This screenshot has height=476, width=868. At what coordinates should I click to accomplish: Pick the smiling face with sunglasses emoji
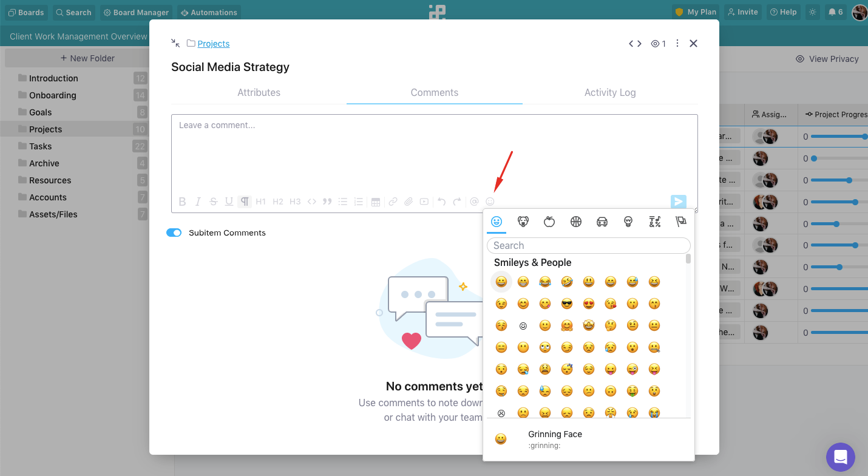567,304
